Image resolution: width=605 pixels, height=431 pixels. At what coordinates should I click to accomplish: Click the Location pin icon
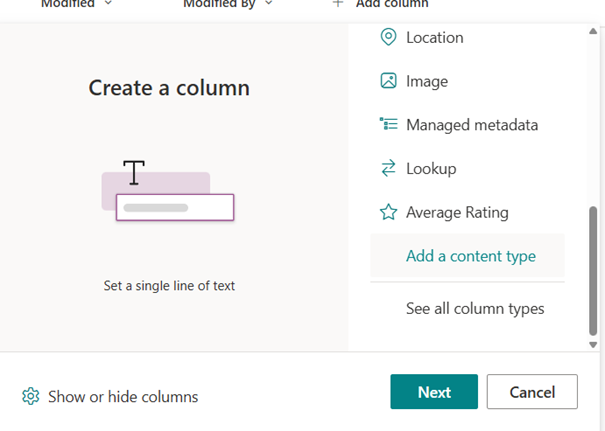pos(388,37)
